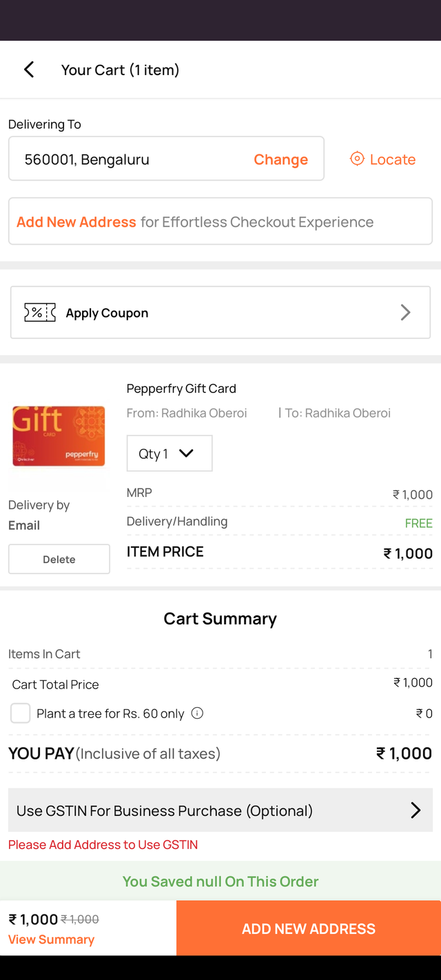The image size is (441, 980).
Task: Tap the Locate target icon
Action: [x=357, y=159]
